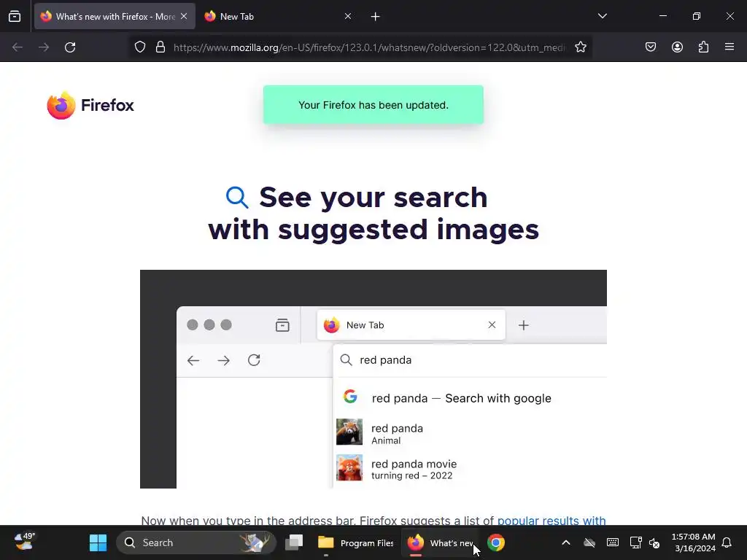Show hidden system tray icons
This screenshot has width=747, height=560.
coord(565,542)
